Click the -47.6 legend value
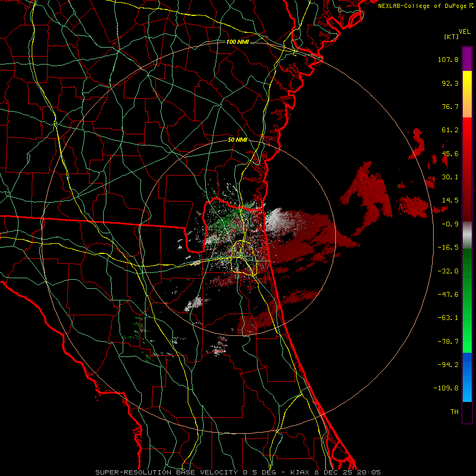 click(x=448, y=295)
